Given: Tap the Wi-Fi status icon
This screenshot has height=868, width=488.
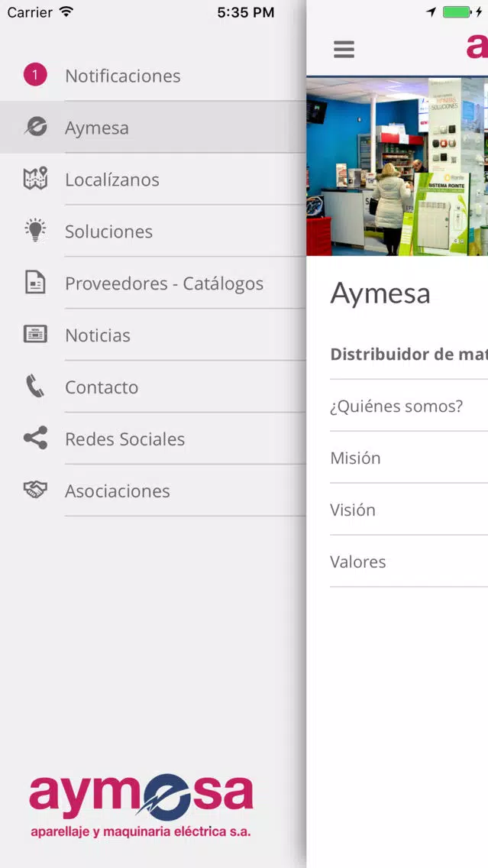Looking at the screenshot, I should 66,11.
